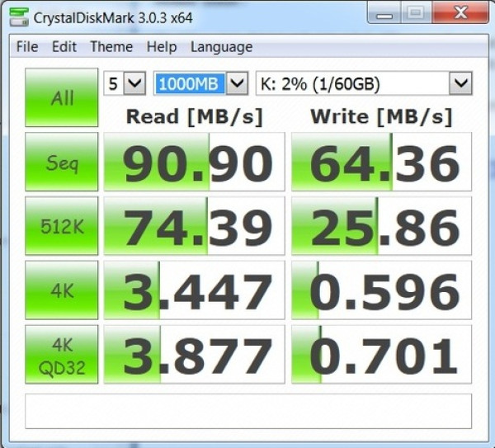Start the Seq benchmark test
495x448 pixels.
[62, 162]
